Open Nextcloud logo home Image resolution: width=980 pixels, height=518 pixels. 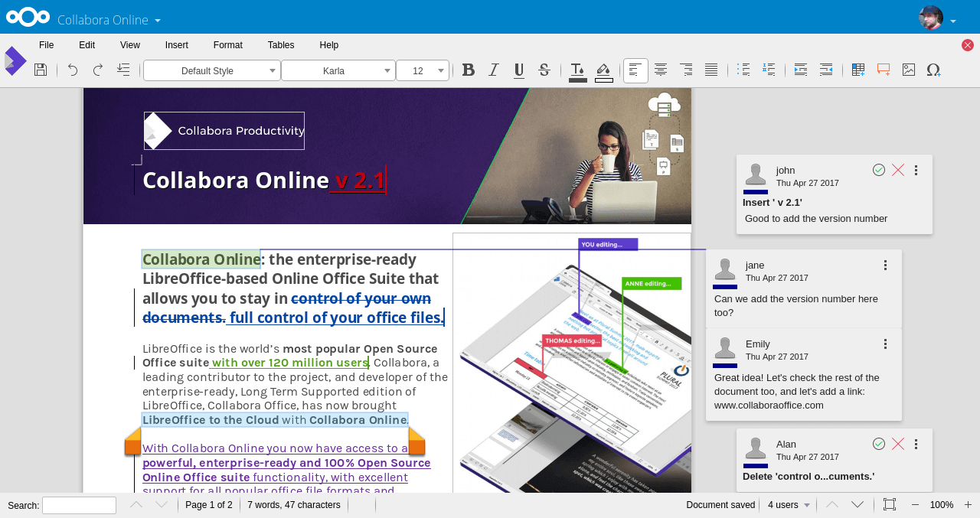(28, 17)
